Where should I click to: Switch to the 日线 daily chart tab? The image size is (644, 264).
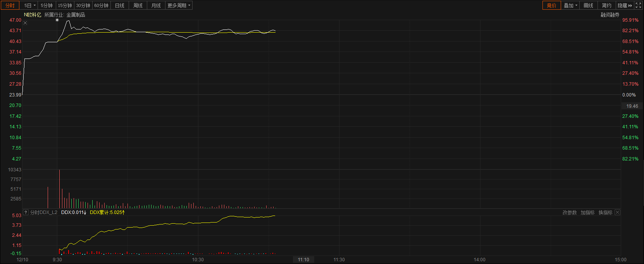coord(120,5)
